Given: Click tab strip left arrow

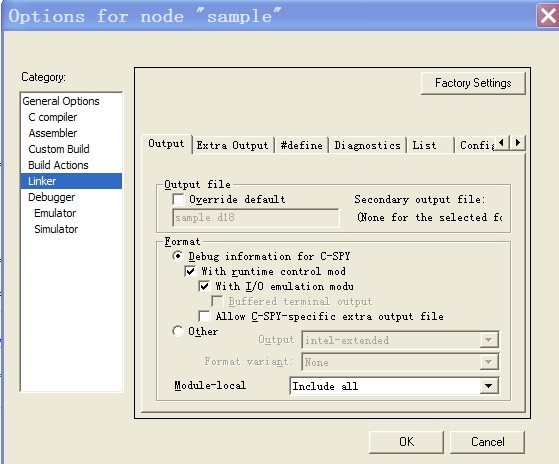Looking at the screenshot, I should point(502,143).
